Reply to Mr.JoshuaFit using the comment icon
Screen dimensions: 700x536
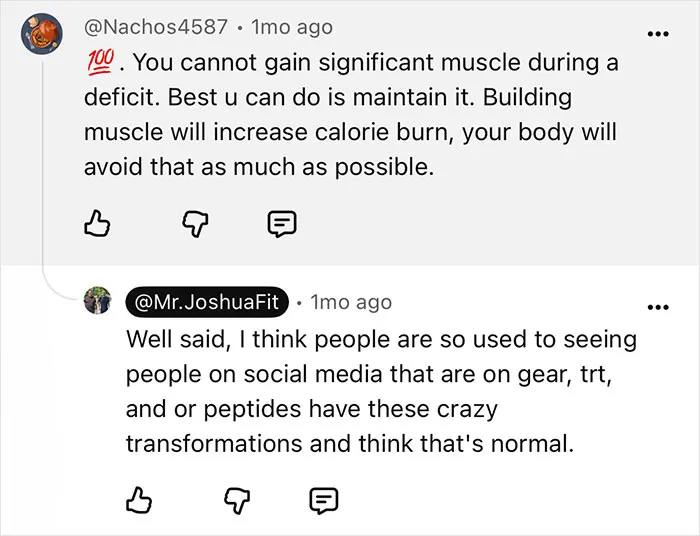point(324,500)
